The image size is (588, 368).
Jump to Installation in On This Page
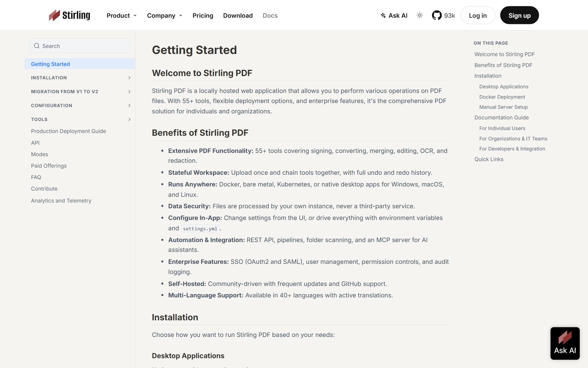[x=488, y=76]
